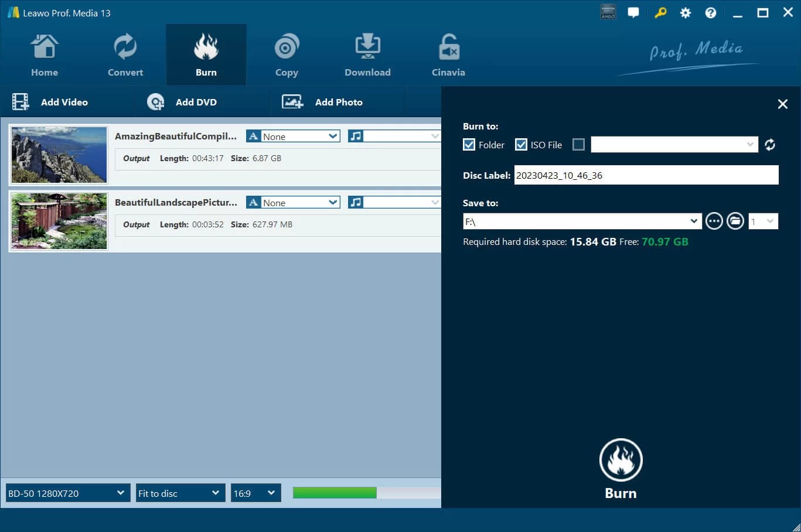Viewport: 801px width, 532px height.
Task: Switch to the Copy module
Action: [x=287, y=53]
